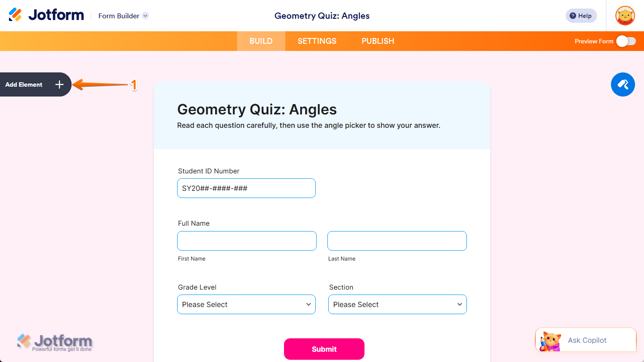Click the Submit button

[x=324, y=349]
